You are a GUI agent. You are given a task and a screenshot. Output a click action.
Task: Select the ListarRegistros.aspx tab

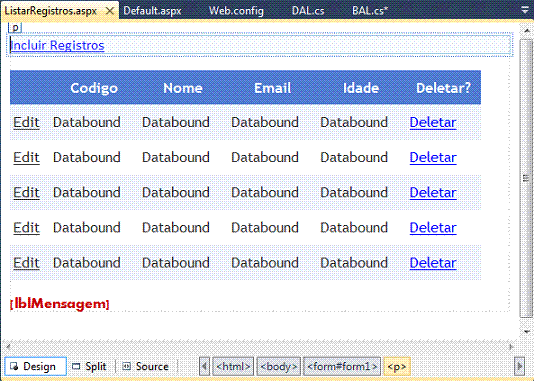coord(50,11)
